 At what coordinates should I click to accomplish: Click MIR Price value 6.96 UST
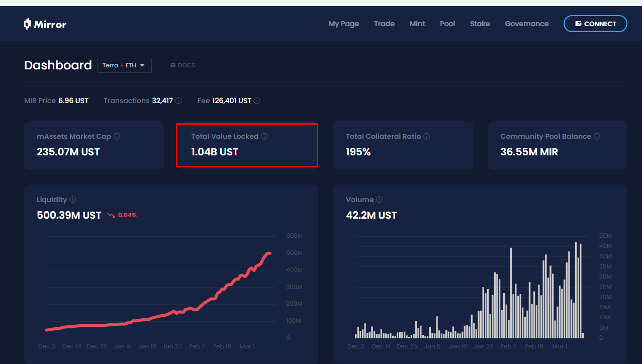(x=73, y=101)
